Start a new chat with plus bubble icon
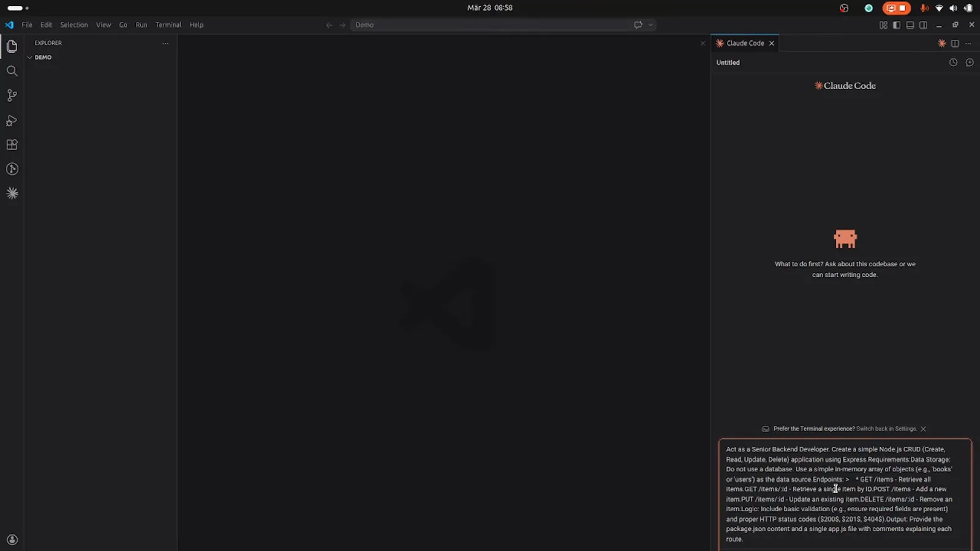980x551 pixels. point(970,62)
